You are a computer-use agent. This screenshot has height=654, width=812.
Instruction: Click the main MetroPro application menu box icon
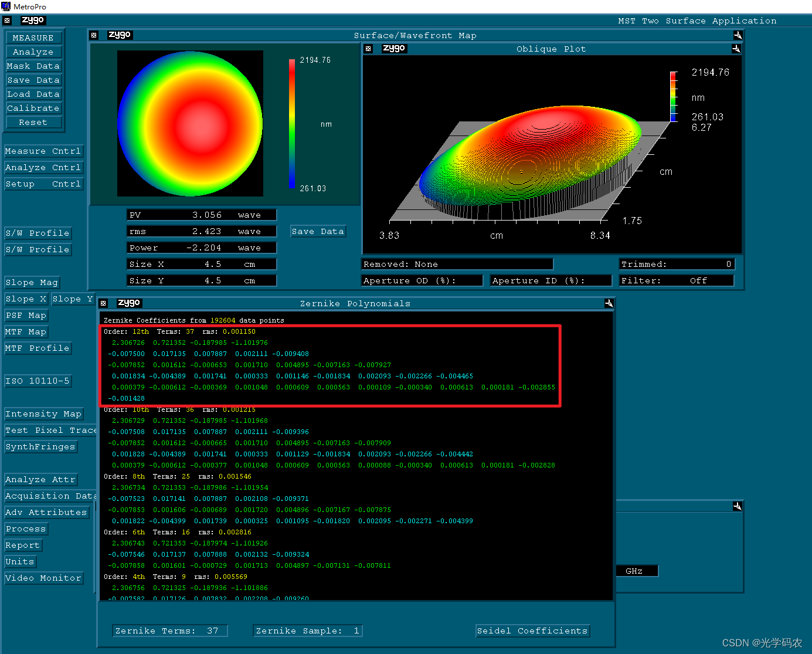(x=7, y=21)
